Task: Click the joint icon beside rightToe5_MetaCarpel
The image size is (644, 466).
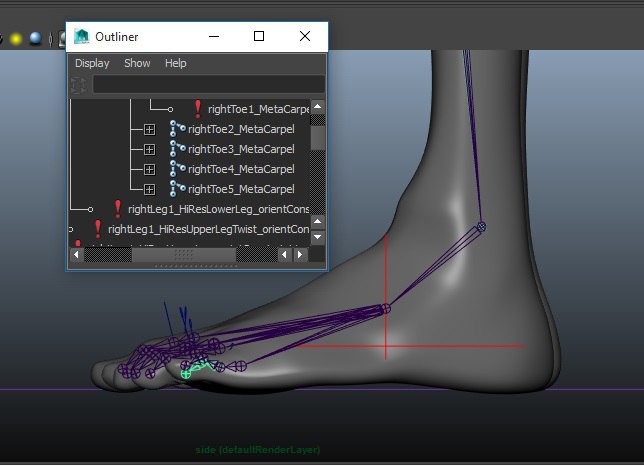Action: (177, 189)
